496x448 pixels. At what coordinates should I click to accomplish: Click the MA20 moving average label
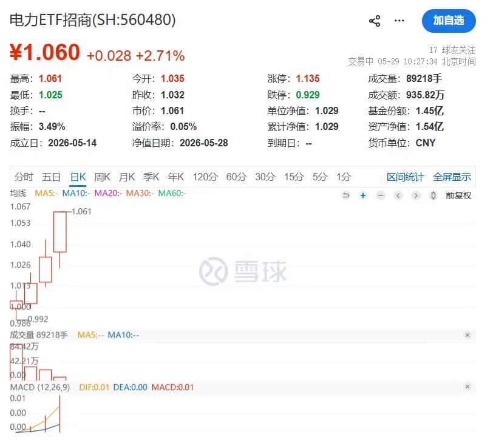[x=109, y=193]
